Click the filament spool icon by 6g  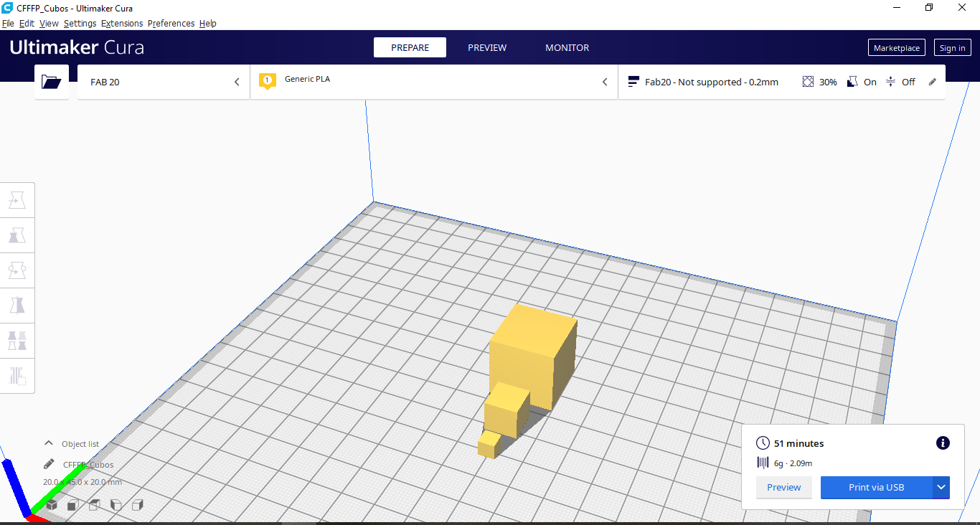[763, 463]
